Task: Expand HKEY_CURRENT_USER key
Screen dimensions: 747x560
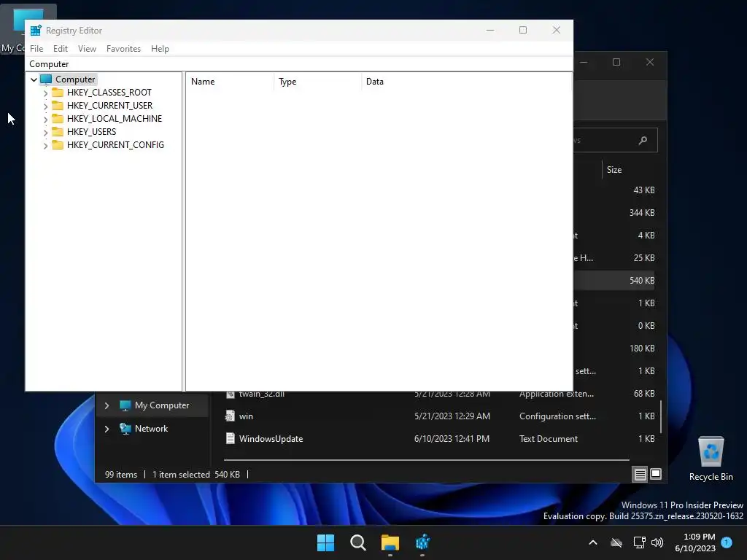Action: (x=46, y=106)
